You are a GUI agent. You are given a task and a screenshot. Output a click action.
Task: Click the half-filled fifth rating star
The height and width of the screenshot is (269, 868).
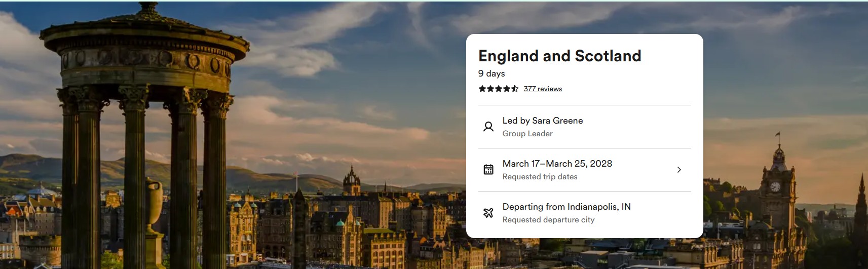coord(515,89)
